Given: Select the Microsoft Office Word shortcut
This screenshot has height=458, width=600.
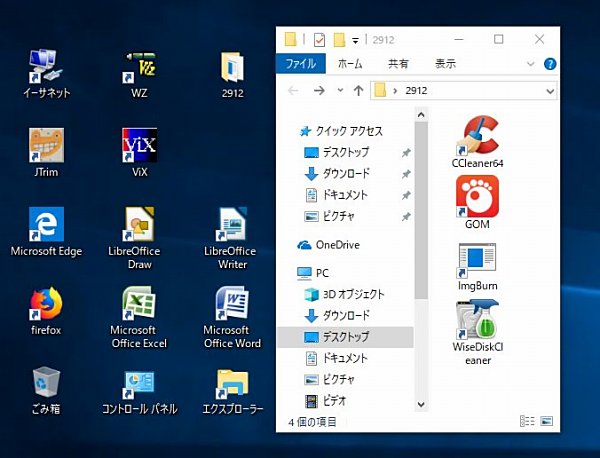Looking at the screenshot, I should point(232,317).
